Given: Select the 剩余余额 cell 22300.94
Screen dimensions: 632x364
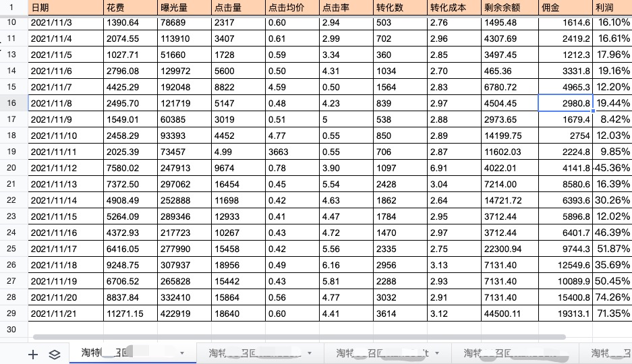Looking at the screenshot, I should (510, 249).
